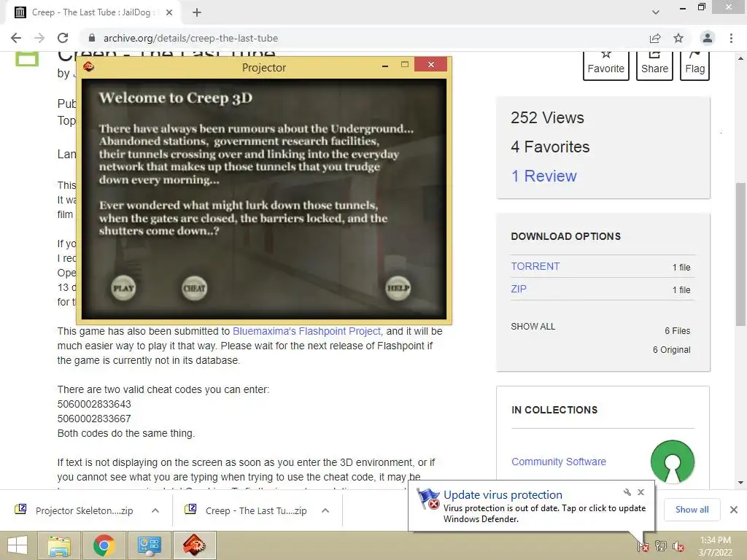This screenshot has height=560, width=747.
Task: Click SHOW ALL download options
Action: click(x=533, y=327)
